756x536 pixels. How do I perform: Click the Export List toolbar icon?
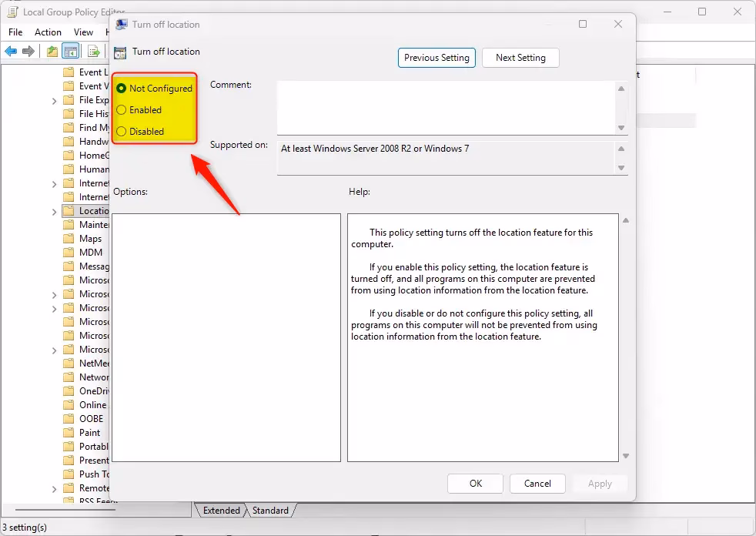point(94,52)
